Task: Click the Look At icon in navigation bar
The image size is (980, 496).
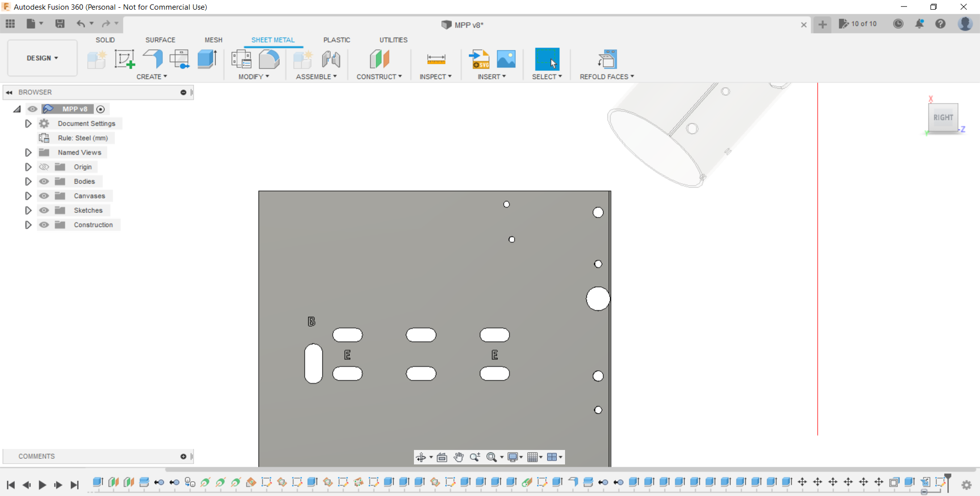Action: point(442,457)
